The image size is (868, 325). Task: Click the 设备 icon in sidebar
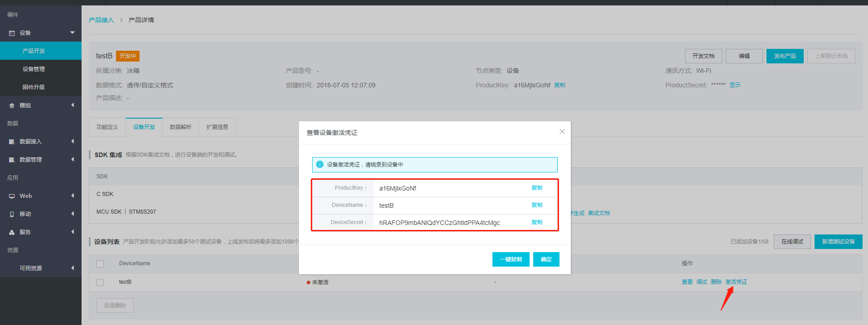[12, 33]
